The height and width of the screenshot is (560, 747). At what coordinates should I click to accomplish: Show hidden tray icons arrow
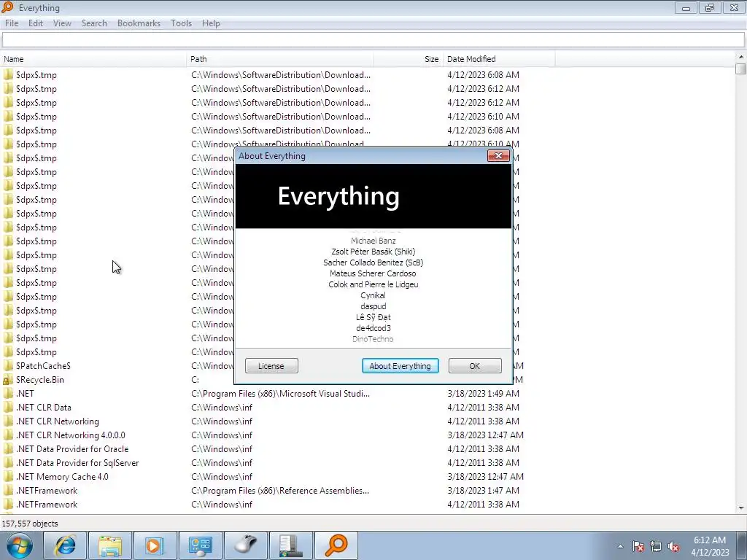tap(620, 546)
